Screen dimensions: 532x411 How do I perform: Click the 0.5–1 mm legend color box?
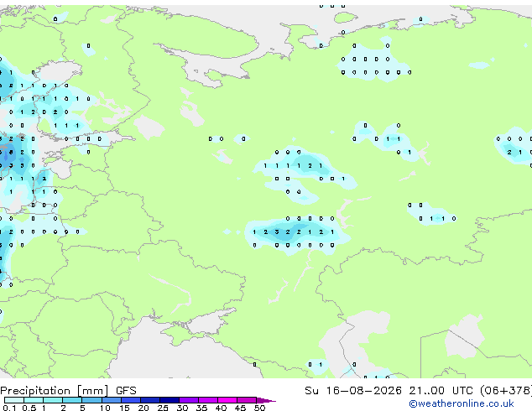34,400
